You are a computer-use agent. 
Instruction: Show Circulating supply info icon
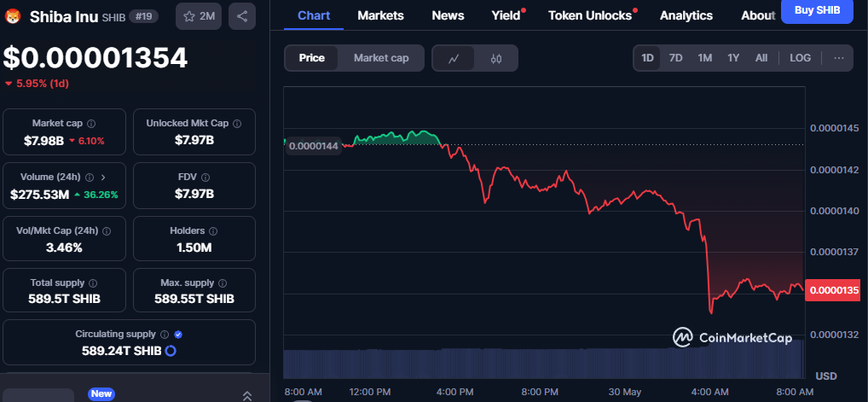click(x=165, y=335)
